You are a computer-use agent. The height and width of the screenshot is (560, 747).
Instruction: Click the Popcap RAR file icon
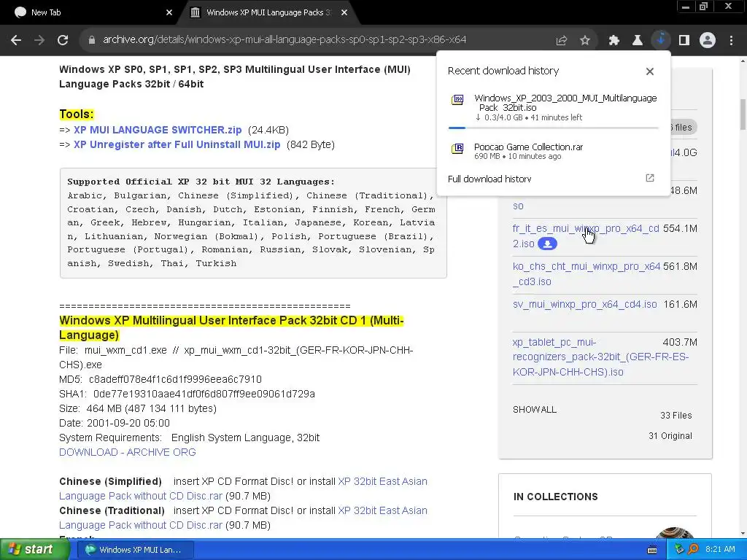click(457, 149)
